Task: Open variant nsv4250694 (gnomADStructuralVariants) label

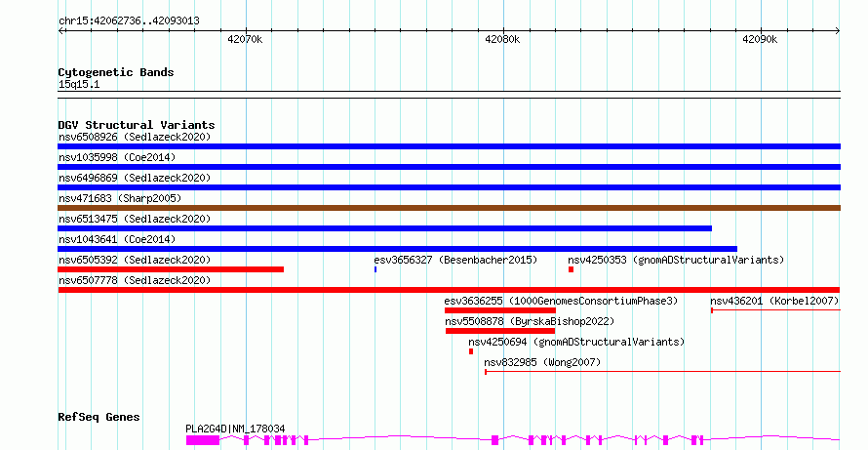Action: point(576,342)
